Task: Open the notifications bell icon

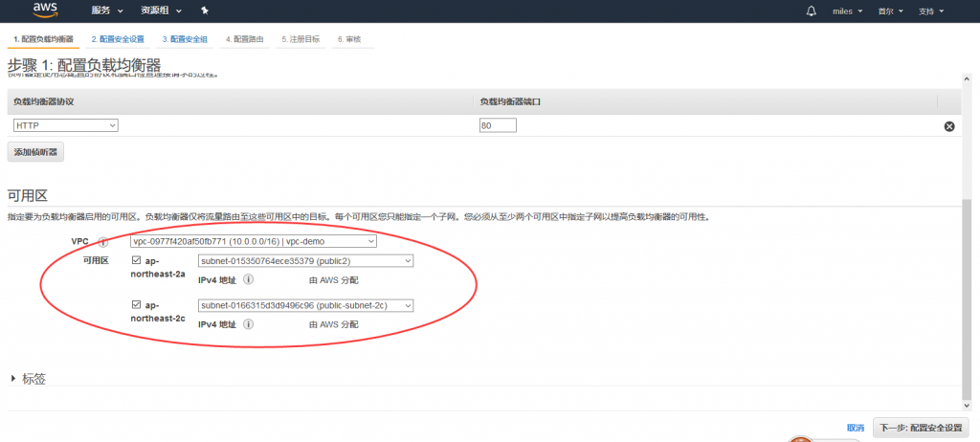Action: (x=812, y=11)
